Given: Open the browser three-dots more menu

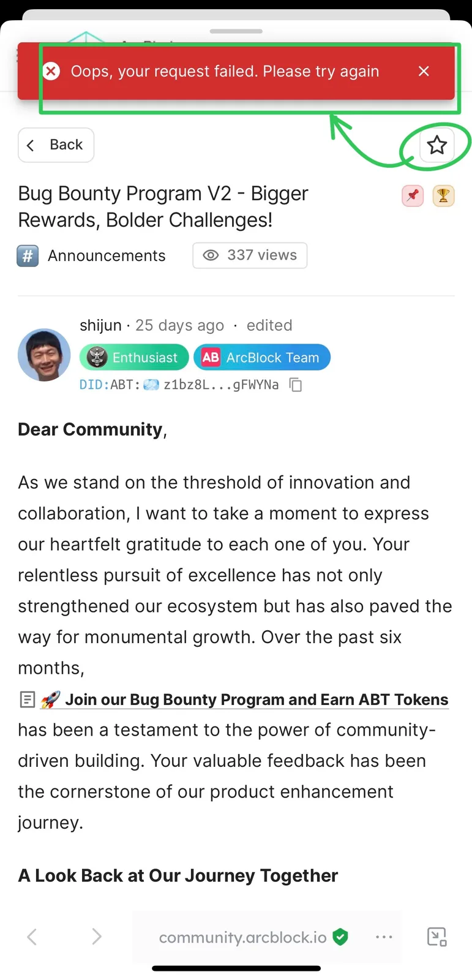Looking at the screenshot, I should 384,937.
